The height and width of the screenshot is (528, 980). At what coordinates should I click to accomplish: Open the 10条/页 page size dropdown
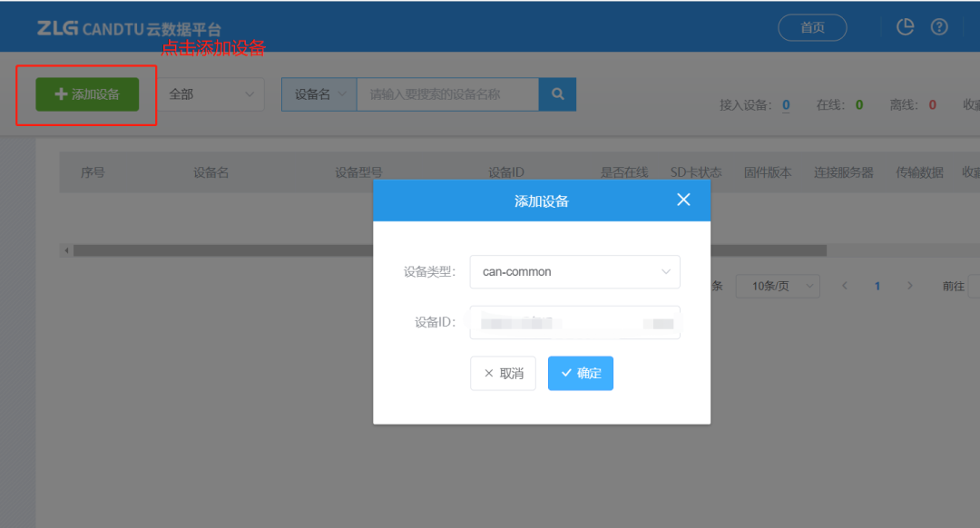[x=777, y=286]
